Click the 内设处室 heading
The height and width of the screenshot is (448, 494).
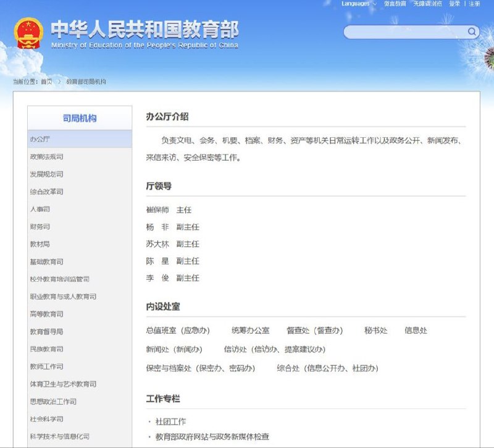point(163,306)
